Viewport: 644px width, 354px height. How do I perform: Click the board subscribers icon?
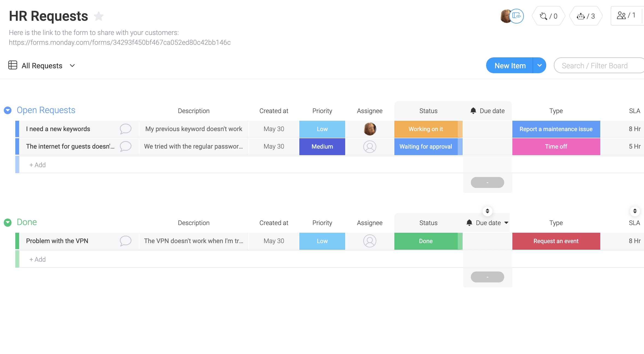pos(622,15)
